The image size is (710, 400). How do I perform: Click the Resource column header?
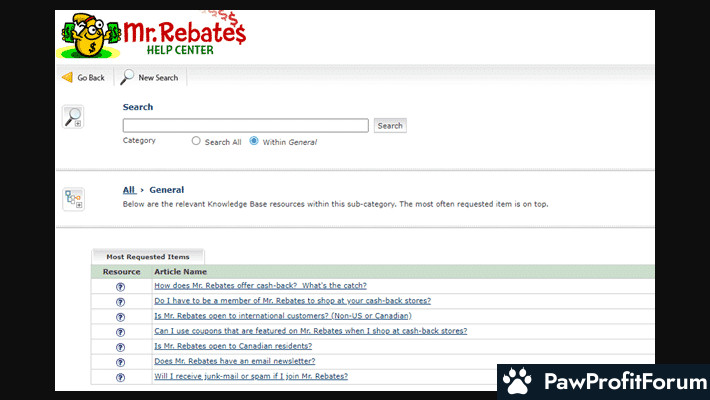[121, 272]
